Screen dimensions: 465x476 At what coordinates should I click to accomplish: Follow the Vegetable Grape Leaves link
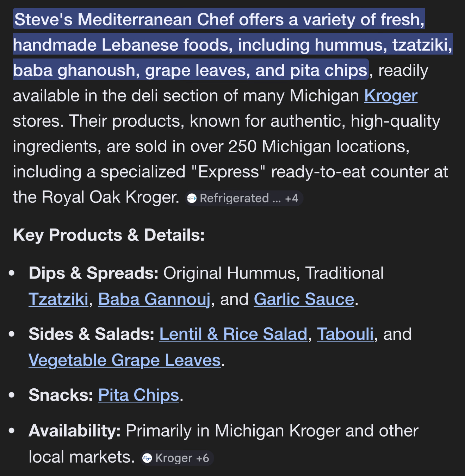[125, 360]
